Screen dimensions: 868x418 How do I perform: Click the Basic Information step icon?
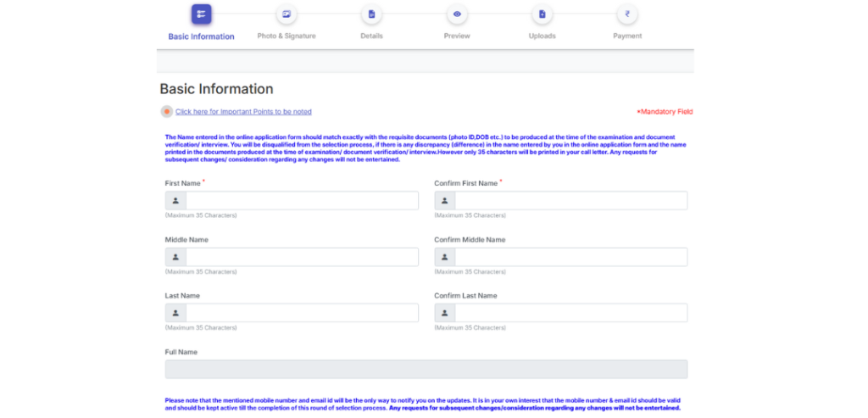tap(201, 14)
